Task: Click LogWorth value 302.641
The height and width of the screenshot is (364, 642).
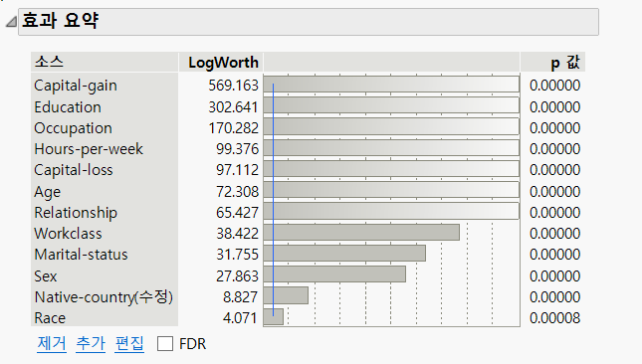Action: [233, 107]
